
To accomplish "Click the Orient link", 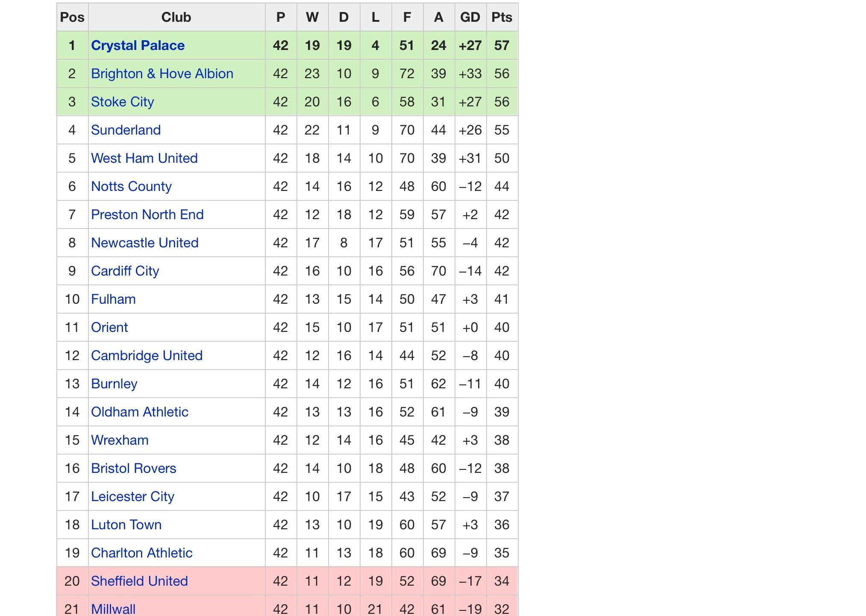I will tap(109, 327).
